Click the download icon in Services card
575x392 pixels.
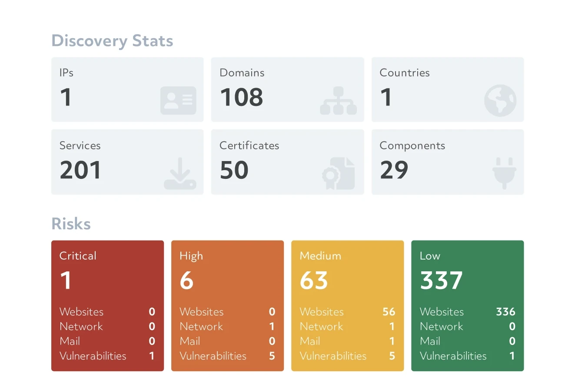point(180,173)
